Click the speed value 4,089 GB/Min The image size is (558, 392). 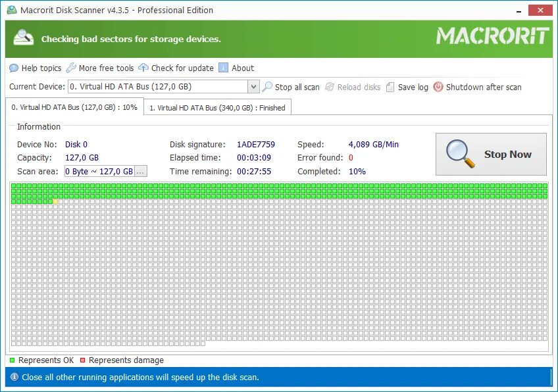point(373,145)
